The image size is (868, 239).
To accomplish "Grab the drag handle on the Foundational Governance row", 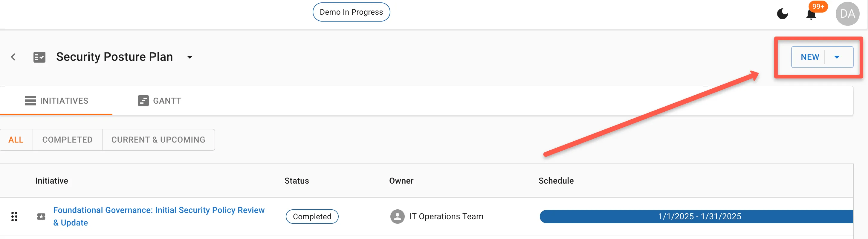I will pos(14,216).
